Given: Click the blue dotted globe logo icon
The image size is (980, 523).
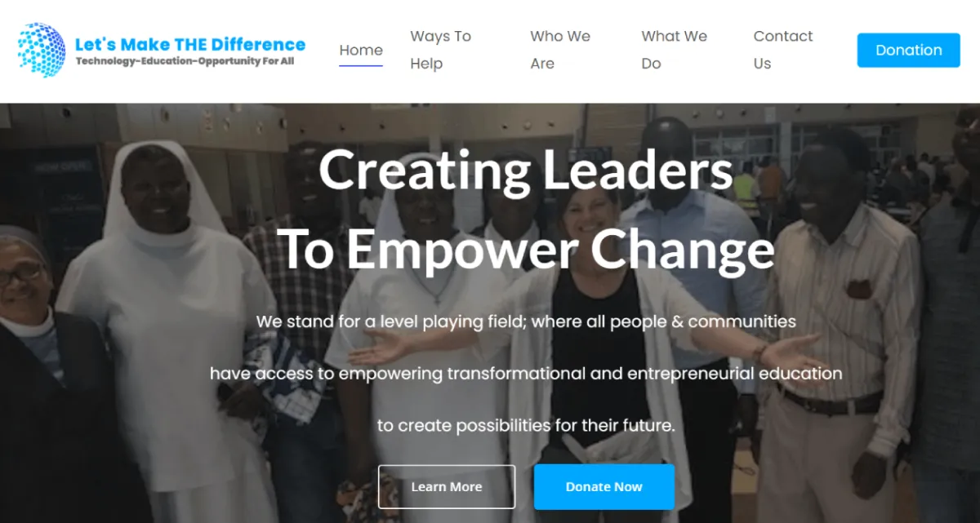Looking at the screenshot, I should pyautogui.click(x=42, y=50).
